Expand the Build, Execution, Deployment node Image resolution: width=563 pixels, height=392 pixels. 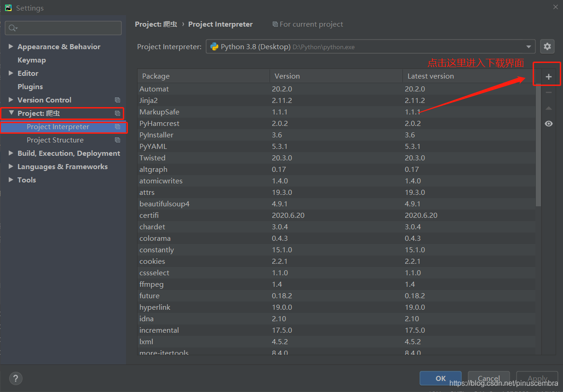[11, 153]
